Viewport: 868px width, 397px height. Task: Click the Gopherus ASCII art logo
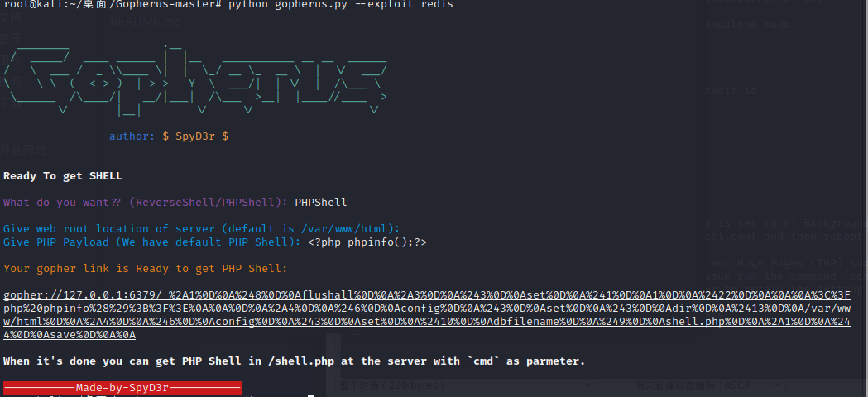pyautogui.click(x=195, y=79)
